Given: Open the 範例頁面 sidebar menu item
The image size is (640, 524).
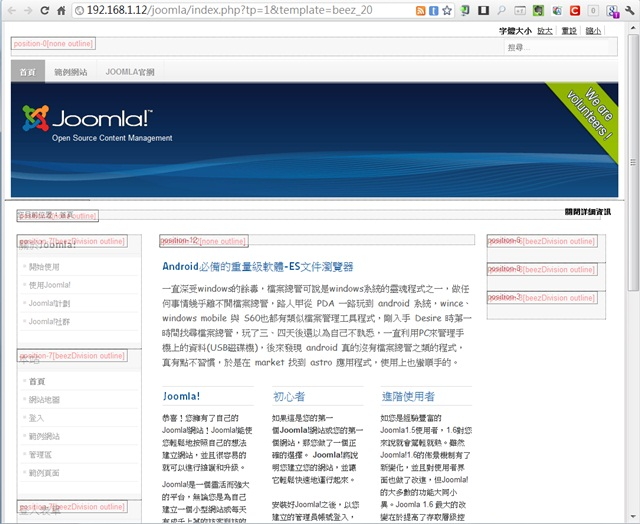Looking at the screenshot, I should pos(44,473).
